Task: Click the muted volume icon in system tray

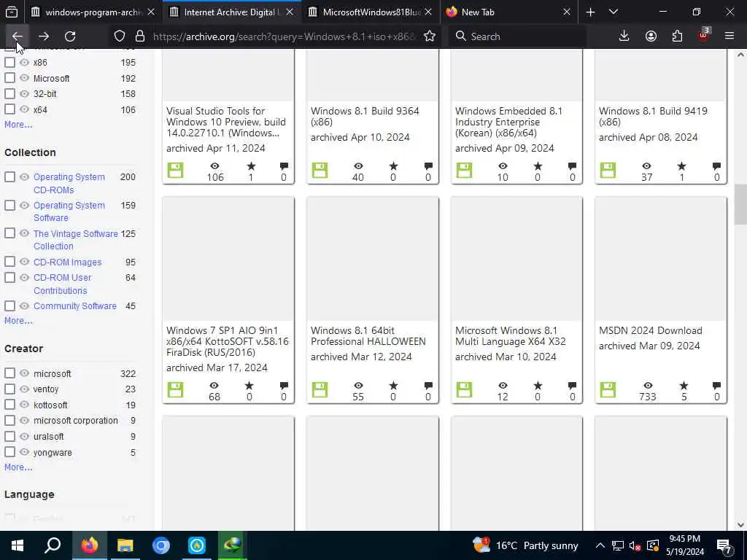Action: pyautogui.click(x=635, y=545)
